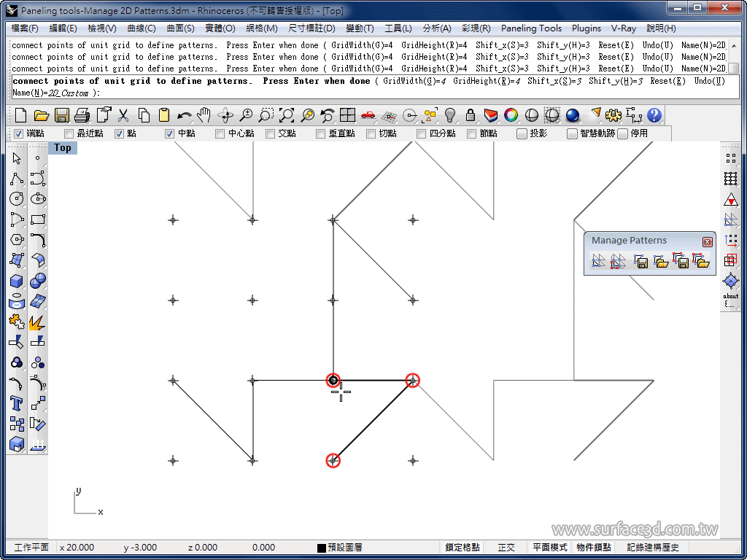
Task: Select the Polyline tool in left sidebar
Action: coord(17,179)
